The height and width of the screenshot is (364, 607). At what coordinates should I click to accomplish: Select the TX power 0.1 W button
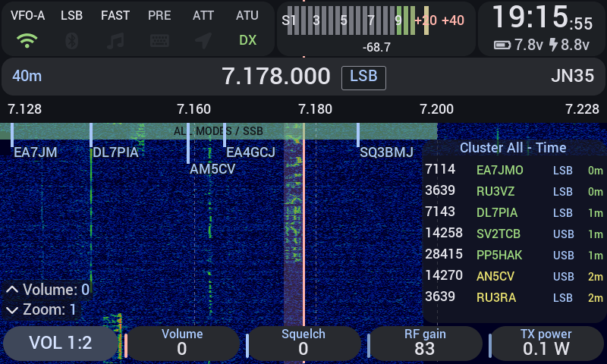pos(546,343)
